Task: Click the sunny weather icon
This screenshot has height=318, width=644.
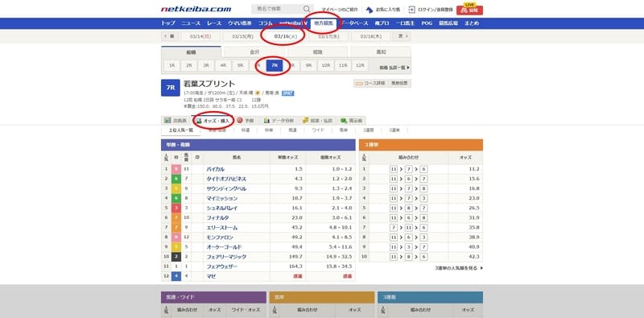Action: 258,93
